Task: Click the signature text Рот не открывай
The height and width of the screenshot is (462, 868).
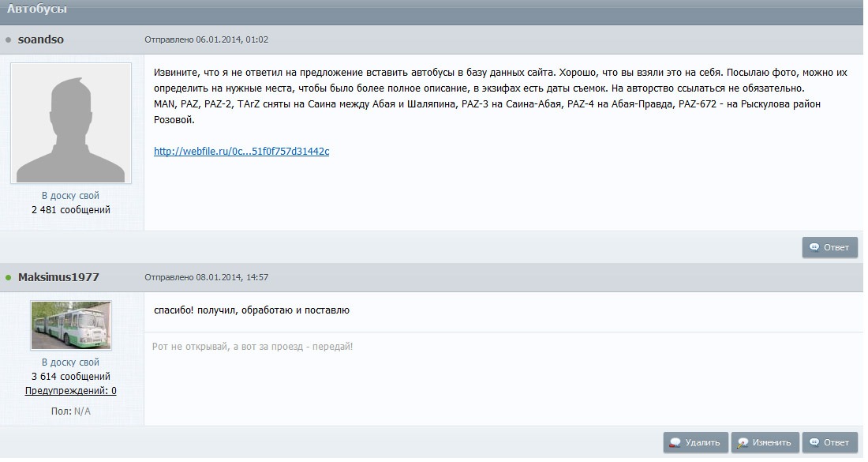Action: pos(253,347)
